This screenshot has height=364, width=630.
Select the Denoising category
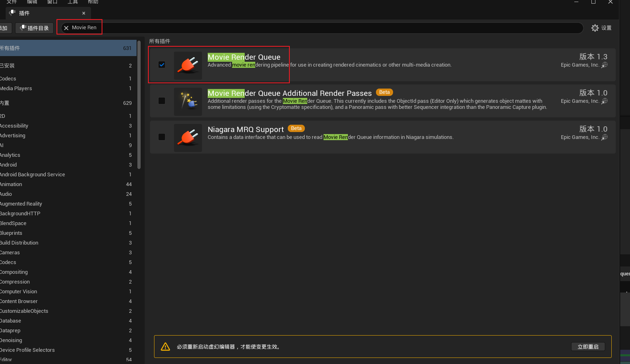(68, 340)
